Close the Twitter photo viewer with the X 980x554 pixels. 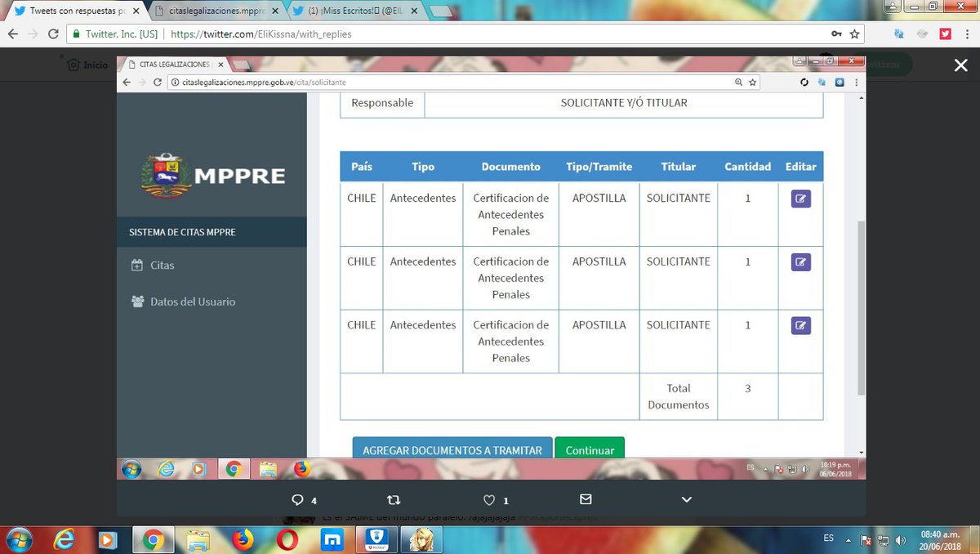point(960,65)
